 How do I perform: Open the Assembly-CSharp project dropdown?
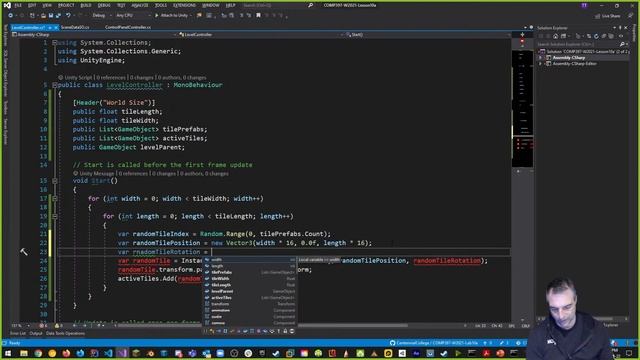tap(93, 35)
